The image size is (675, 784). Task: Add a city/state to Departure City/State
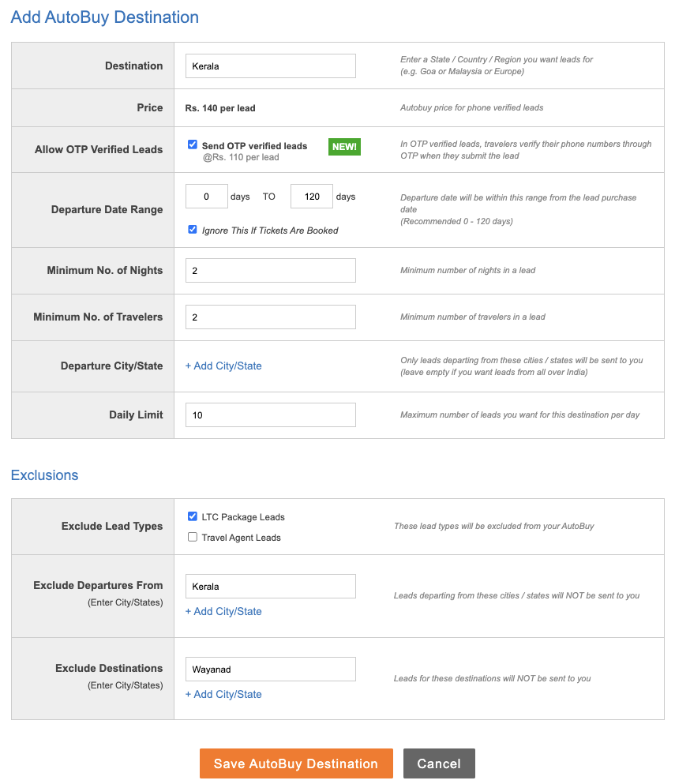coord(223,366)
